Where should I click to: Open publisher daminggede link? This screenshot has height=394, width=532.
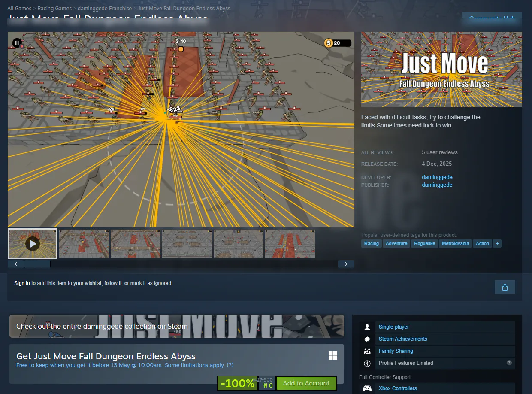click(437, 185)
